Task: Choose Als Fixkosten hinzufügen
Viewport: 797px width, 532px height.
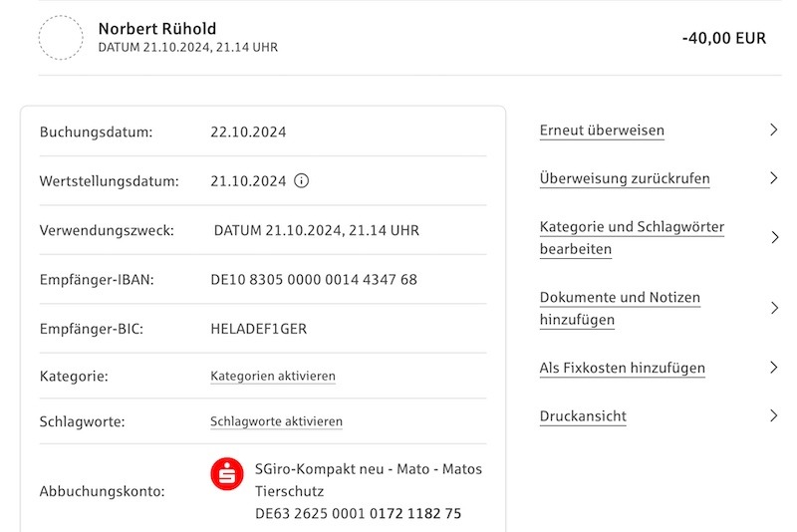Action: [x=622, y=368]
